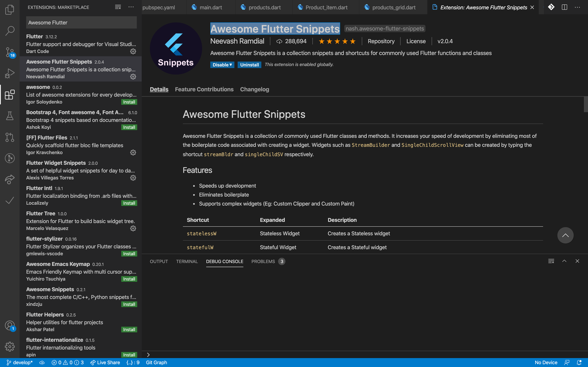588x367 pixels.
Task: Open the Test flask view
Action: pos(10,116)
